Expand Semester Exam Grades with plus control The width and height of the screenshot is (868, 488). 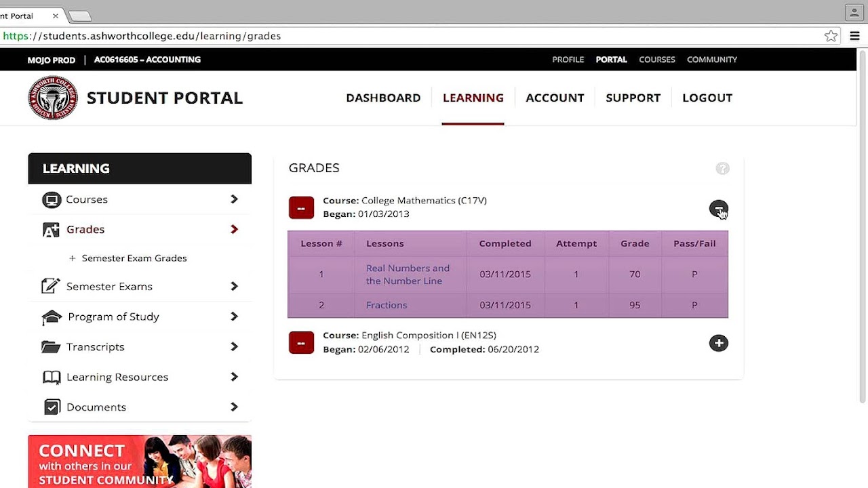click(71, 258)
